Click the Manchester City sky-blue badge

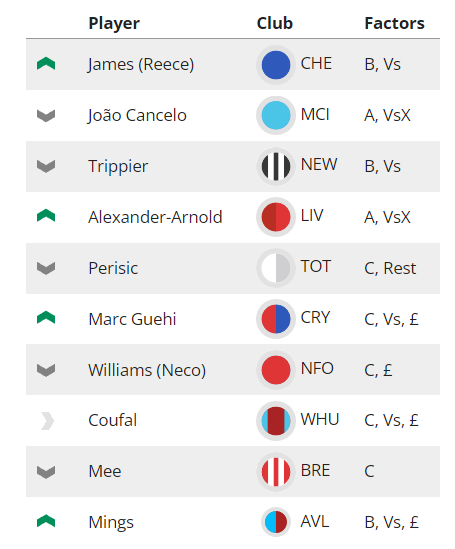pos(276,115)
